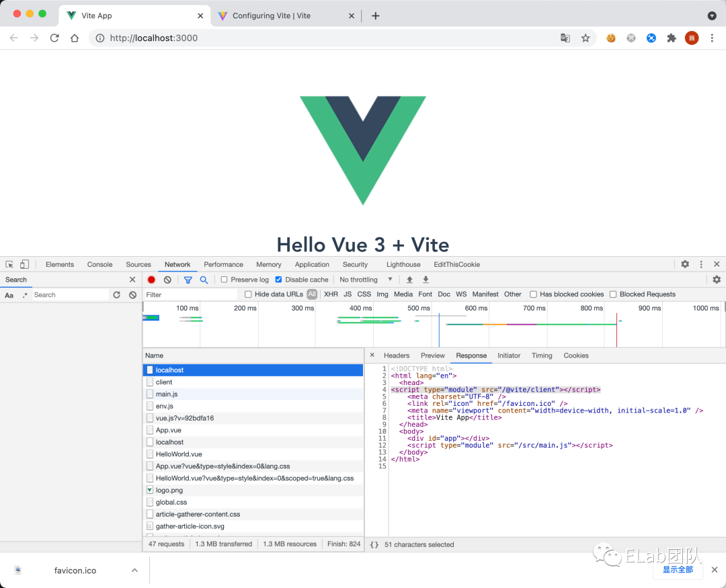Click the translate page icon
This screenshot has height=588, width=726.
coord(565,38)
